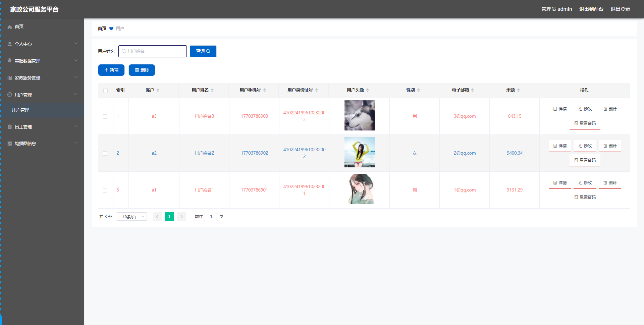Click the home icon beside 首页 in sidebar
This screenshot has width=644, height=325.
[10, 27]
